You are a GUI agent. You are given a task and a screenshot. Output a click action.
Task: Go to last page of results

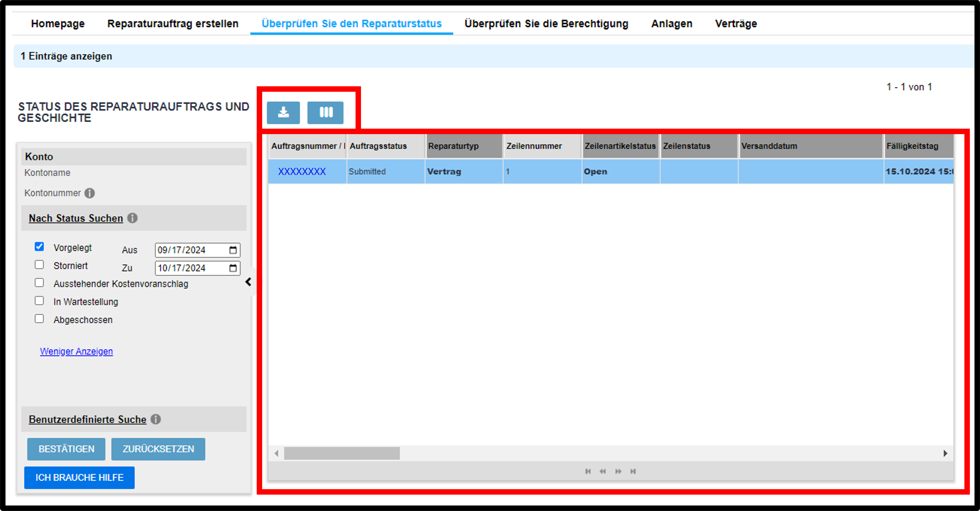click(633, 471)
